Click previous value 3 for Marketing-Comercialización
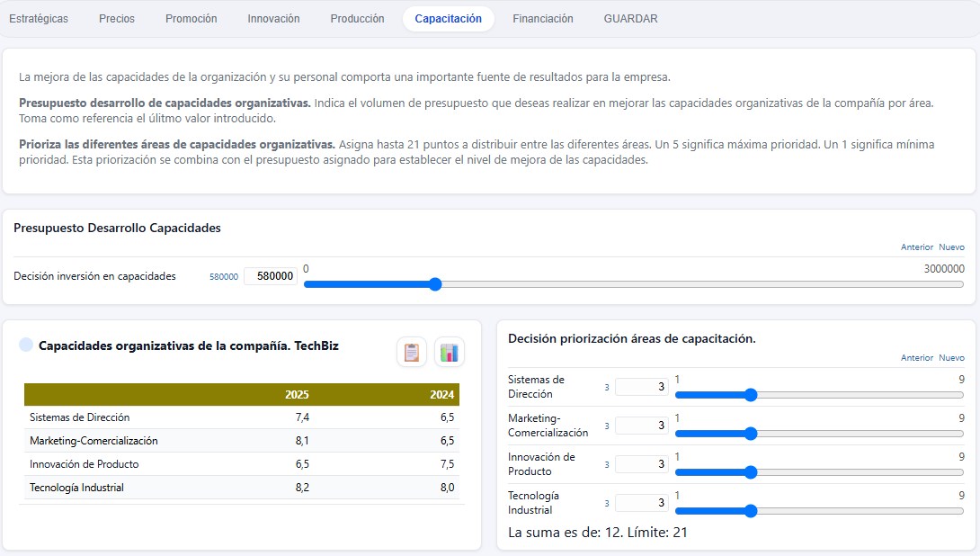Viewport: 980px width, 556px height. [606, 426]
